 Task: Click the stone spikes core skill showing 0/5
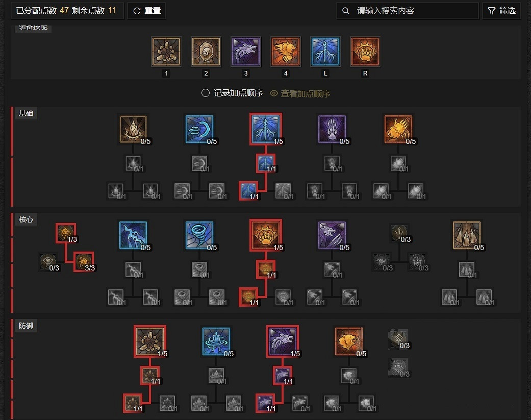click(x=467, y=235)
